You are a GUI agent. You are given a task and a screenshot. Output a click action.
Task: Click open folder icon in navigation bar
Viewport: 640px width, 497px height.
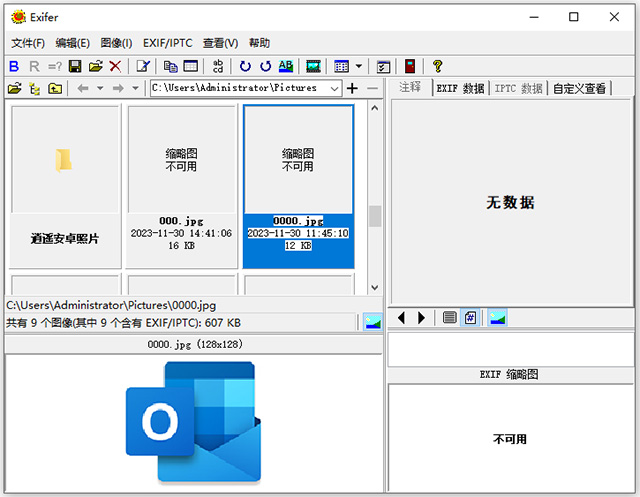pos(15,88)
